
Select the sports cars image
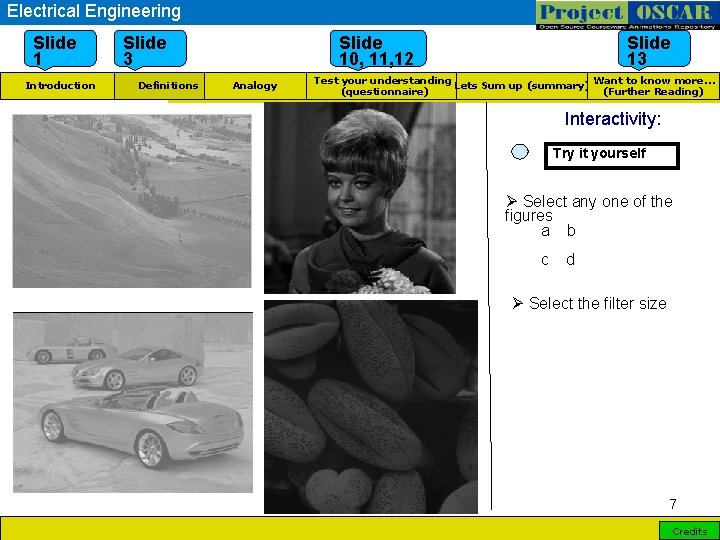[133, 402]
